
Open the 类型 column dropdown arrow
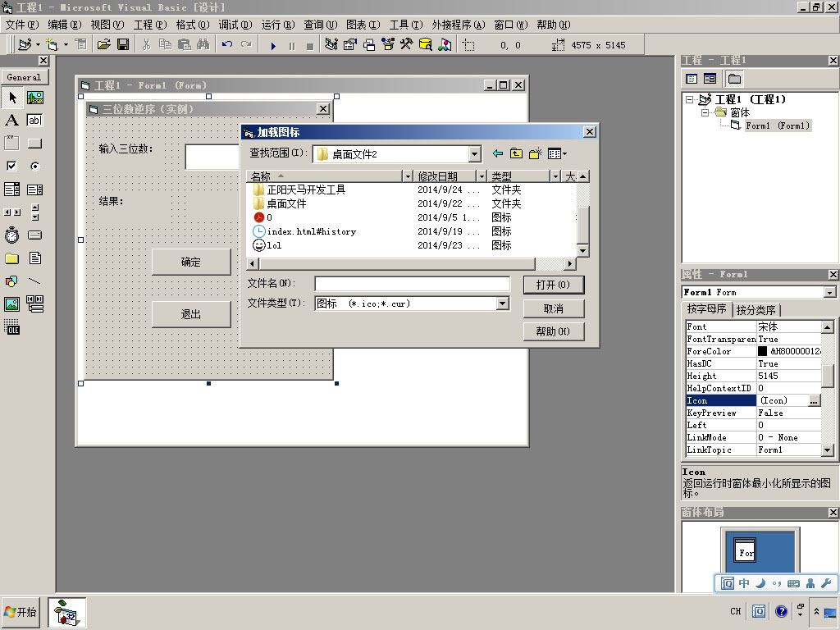pyautogui.click(x=555, y=176)
